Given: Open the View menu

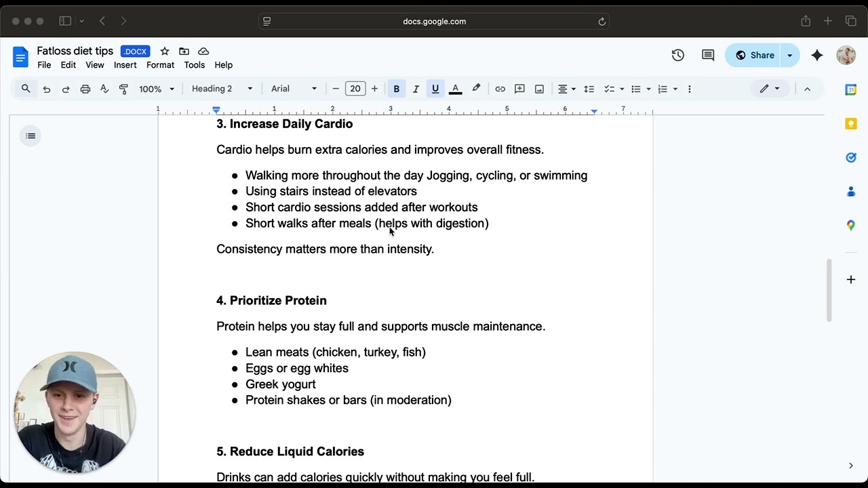Looking at the screenshot, I should coord(94,65).
